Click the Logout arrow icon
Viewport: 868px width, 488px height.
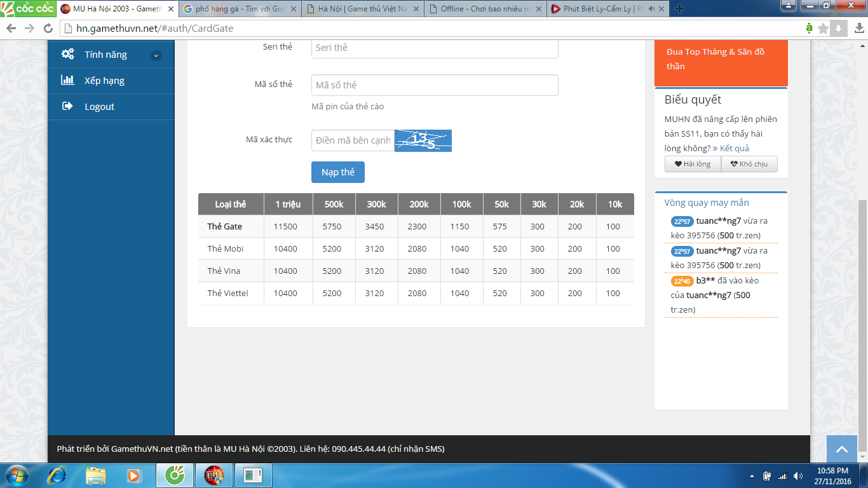[x=67, y=106]
